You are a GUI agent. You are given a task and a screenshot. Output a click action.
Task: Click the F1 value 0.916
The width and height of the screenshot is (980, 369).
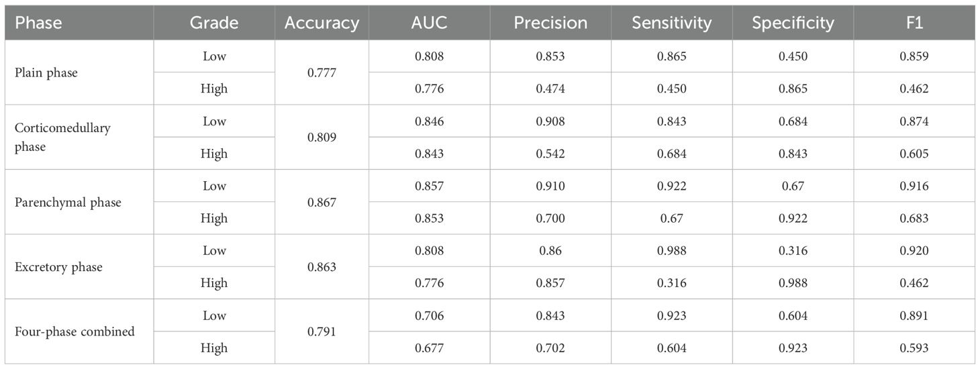point(914,186)
